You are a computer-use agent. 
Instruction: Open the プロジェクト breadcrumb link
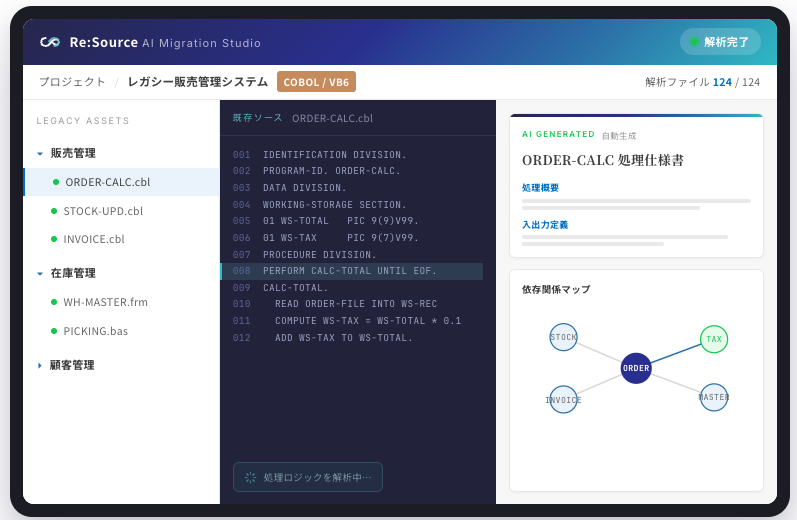coord(72,82)
